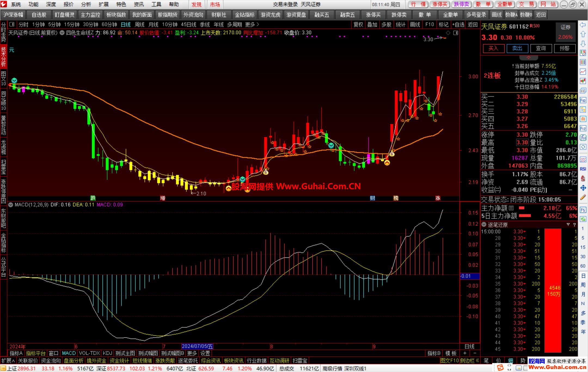This screenshot has width=588, height=372.
Task: Collapse the order info panel chevron
Action: [x=528, y=58]
